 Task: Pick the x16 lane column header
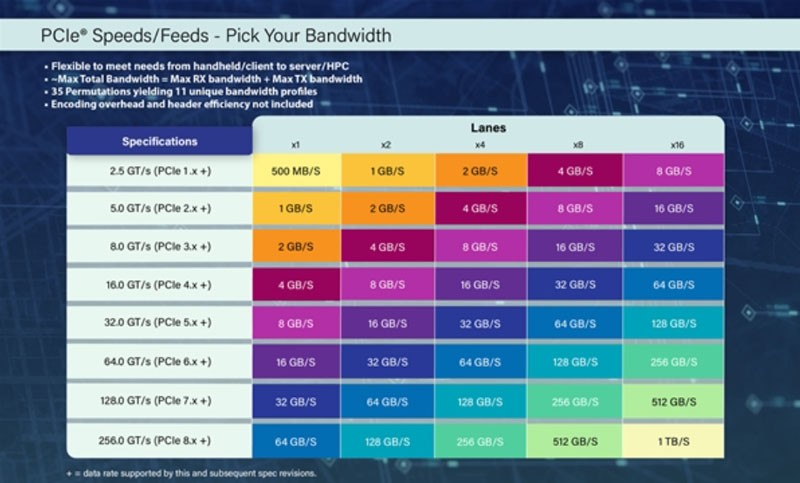tap(672, 144)
